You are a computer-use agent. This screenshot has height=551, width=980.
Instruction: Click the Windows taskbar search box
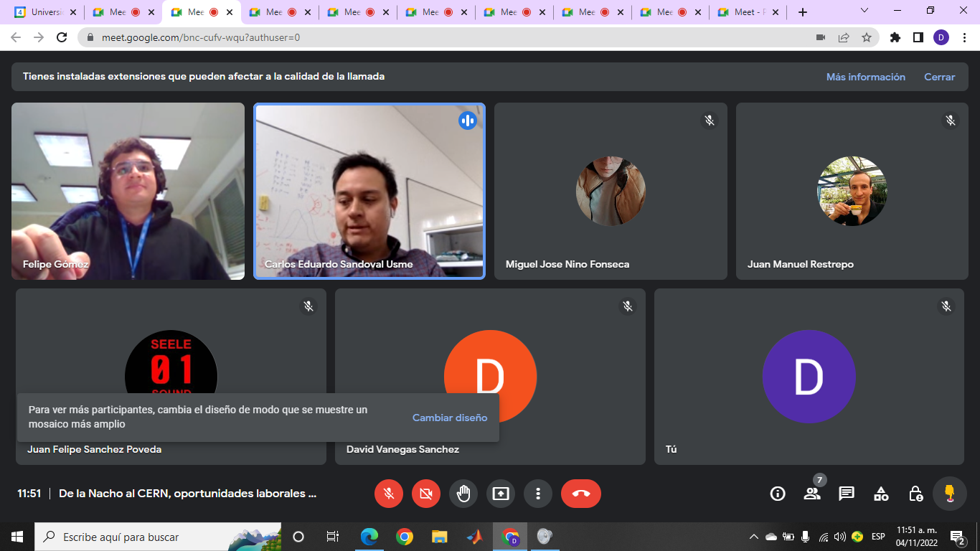coord(136,537)
